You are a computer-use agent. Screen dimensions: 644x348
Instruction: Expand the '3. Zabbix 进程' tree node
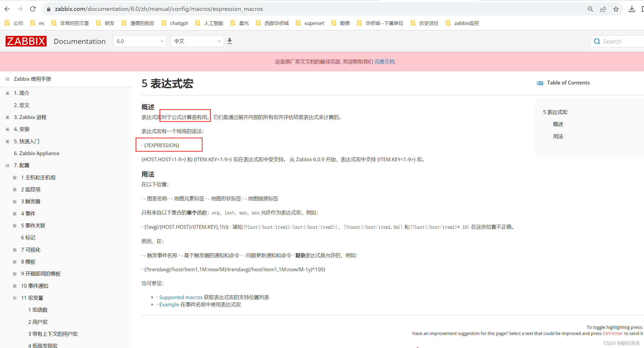[x=7, y=117]
